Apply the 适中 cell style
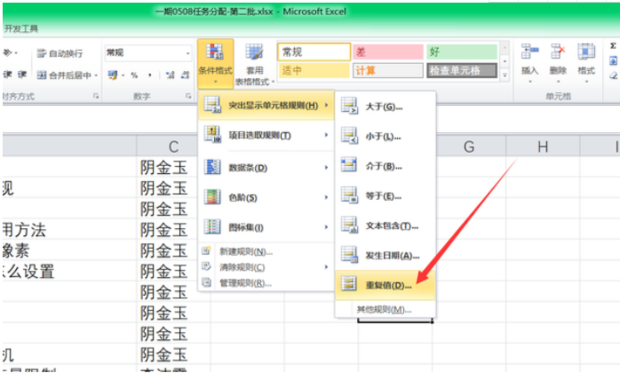The height and width of the screenshot is (388, 620). 314,71
